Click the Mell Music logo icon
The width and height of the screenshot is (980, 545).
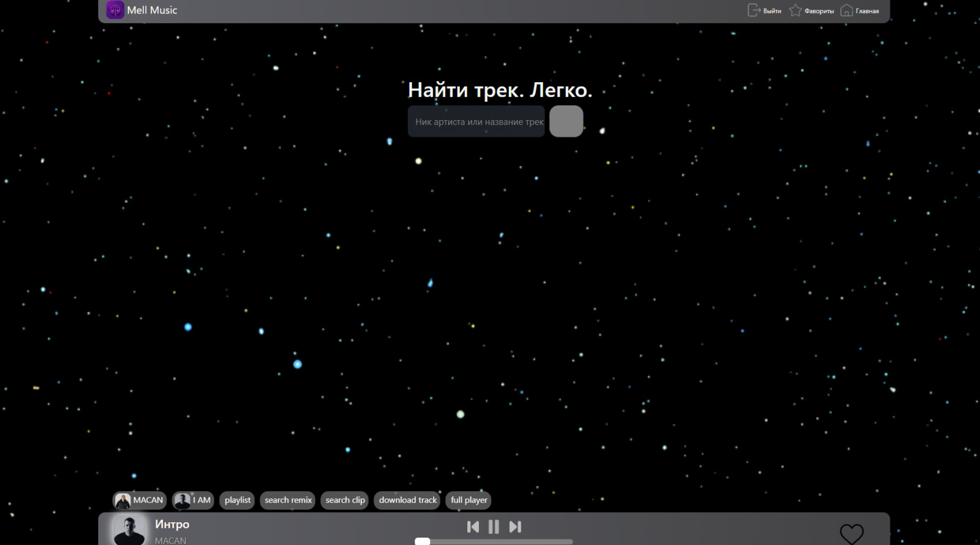(x=115, y=10)
